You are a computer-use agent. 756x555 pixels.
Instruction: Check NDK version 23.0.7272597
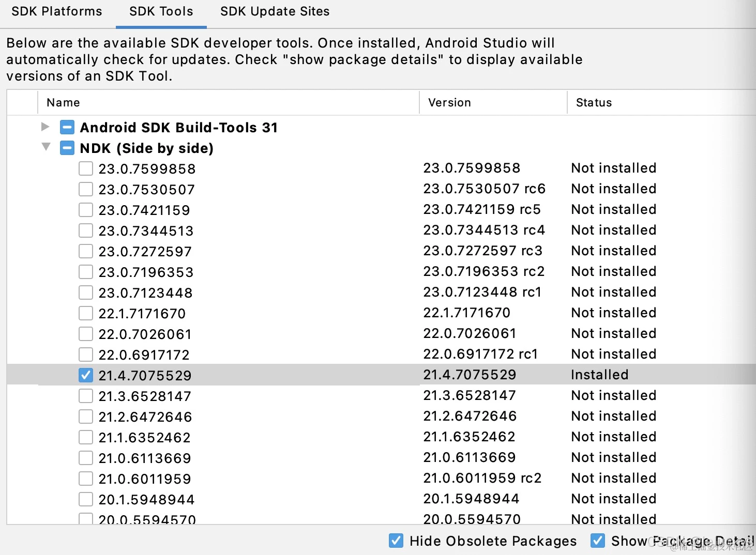point(86,251)
